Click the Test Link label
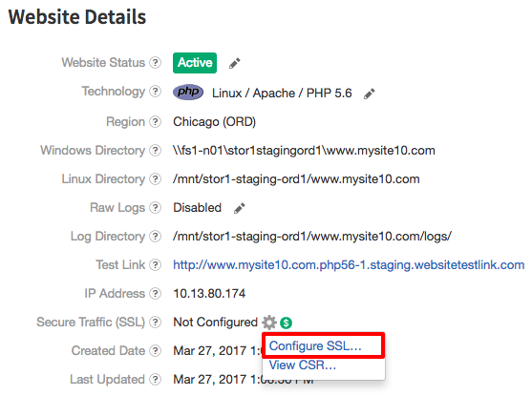This screenshot has height=396, width=532. coord(120,264)
